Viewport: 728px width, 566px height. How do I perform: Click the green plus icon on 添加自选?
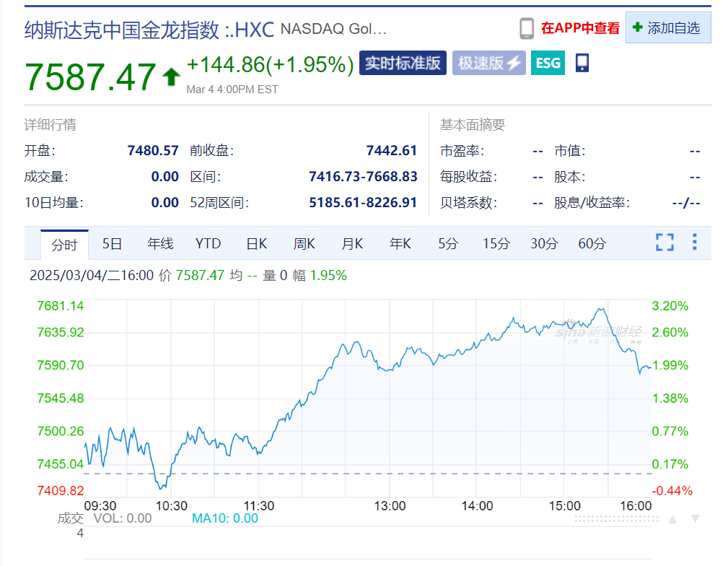click(x=637, y=27)
